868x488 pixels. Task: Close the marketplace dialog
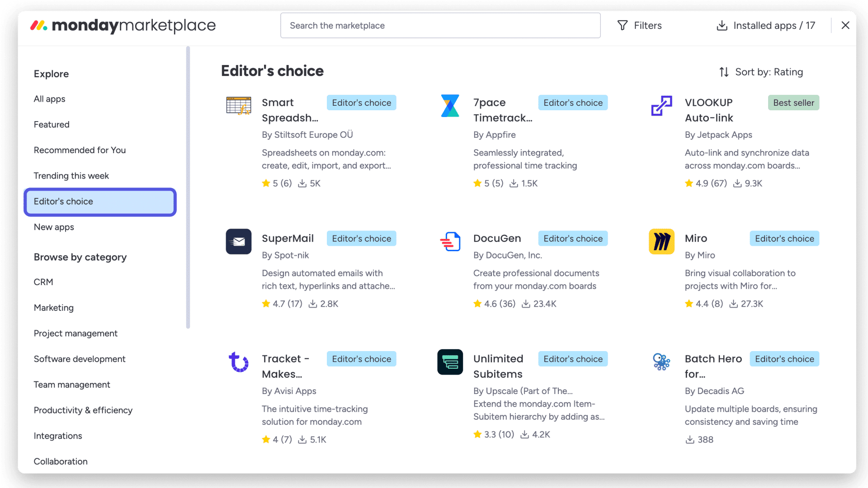pyautogui.click(x=845, y=25)
